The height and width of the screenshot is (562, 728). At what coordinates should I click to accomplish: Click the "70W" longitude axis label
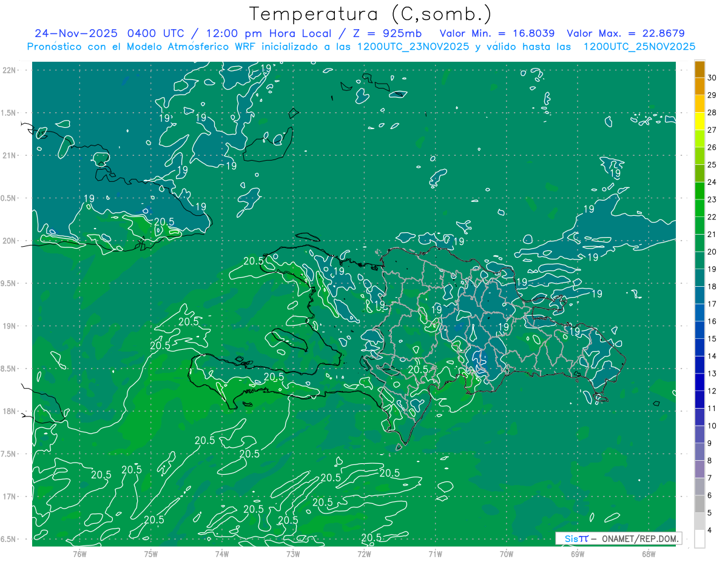(x=507, y=554)
